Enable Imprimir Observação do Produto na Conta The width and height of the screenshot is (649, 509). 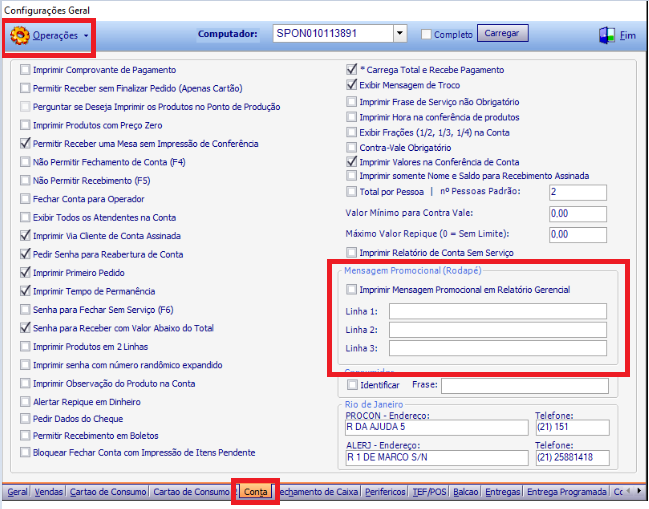tap(25, 383)
